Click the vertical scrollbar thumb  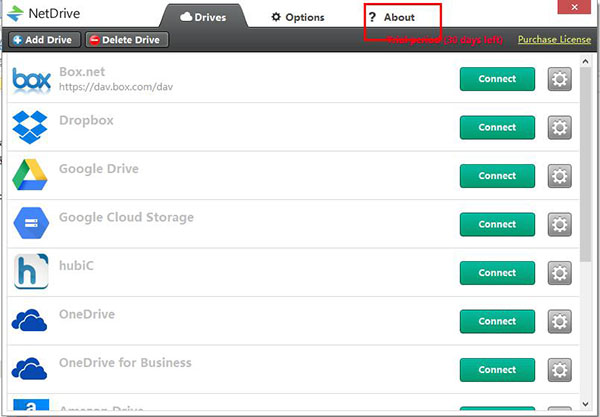585,165
